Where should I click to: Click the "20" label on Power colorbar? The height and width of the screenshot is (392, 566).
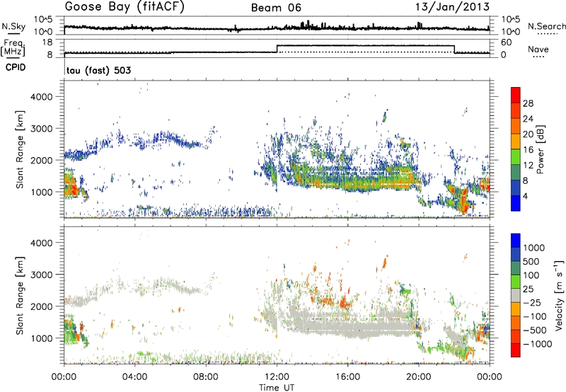coord(528,134)
